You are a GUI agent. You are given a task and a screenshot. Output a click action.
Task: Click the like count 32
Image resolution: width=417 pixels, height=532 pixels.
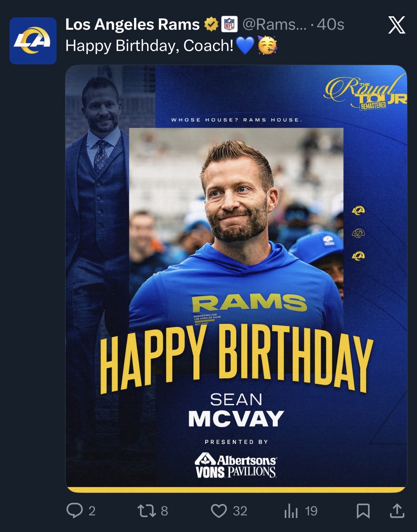[x=240, y=511]
